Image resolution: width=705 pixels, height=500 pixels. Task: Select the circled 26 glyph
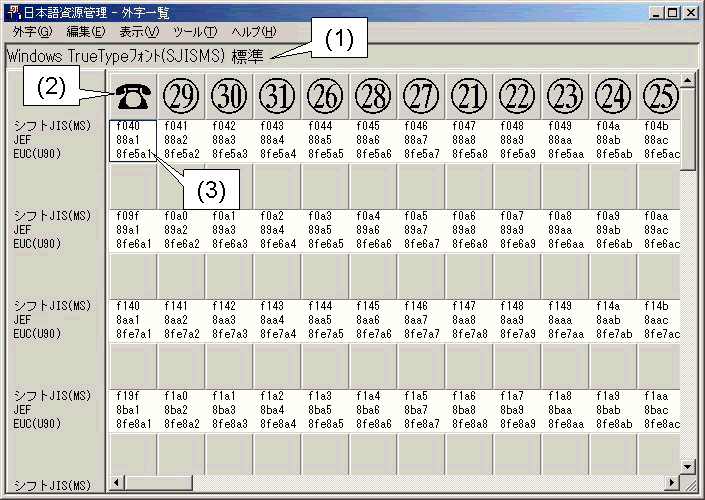326,96
